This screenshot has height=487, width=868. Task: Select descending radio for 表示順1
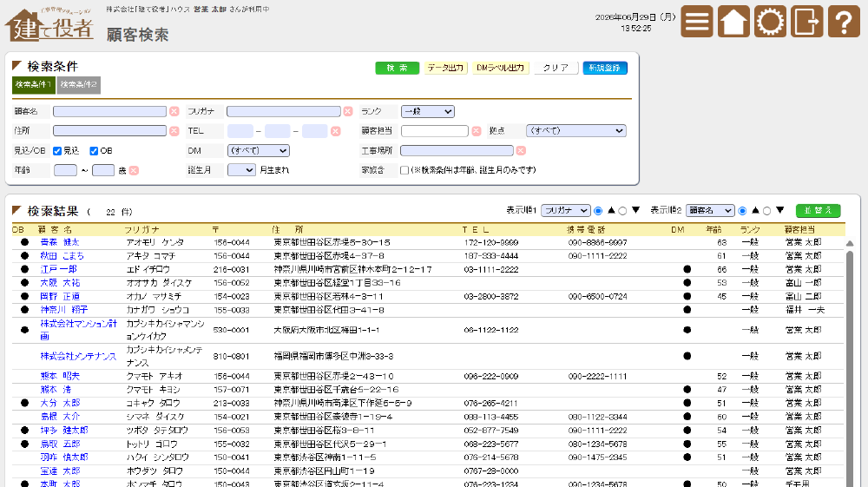[622, 211]
